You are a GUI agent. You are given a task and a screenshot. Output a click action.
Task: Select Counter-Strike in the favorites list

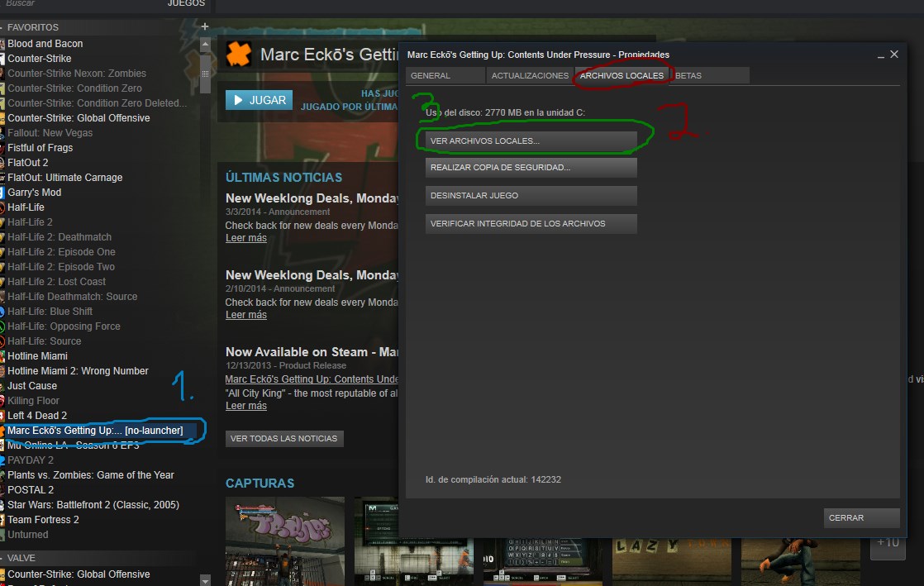(x=40, y=59)
